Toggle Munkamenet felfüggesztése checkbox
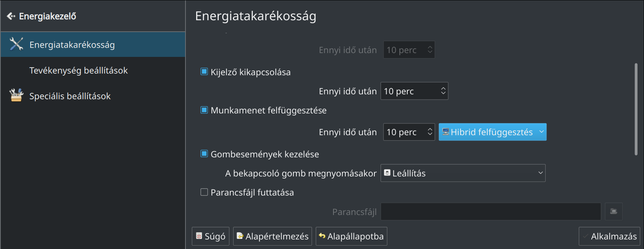 point(204,110)
